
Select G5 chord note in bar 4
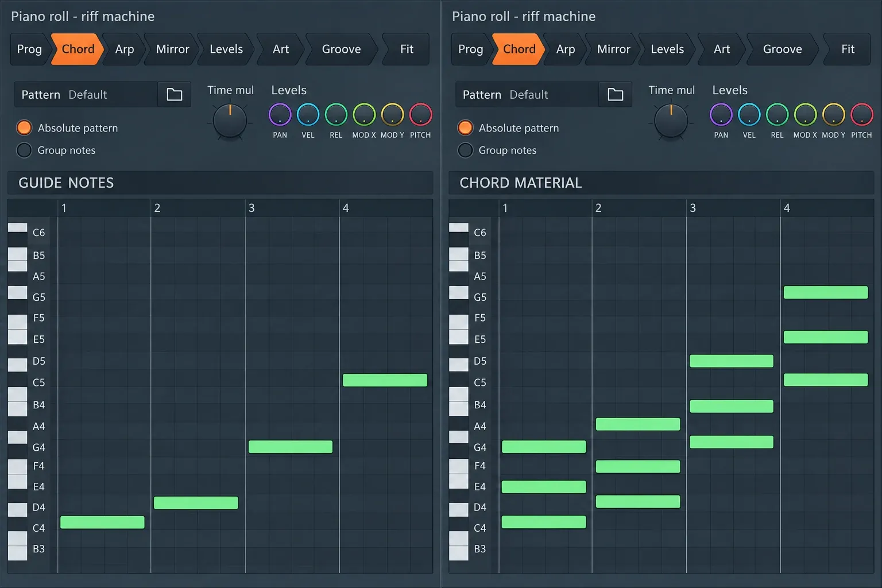coord(826,293)
